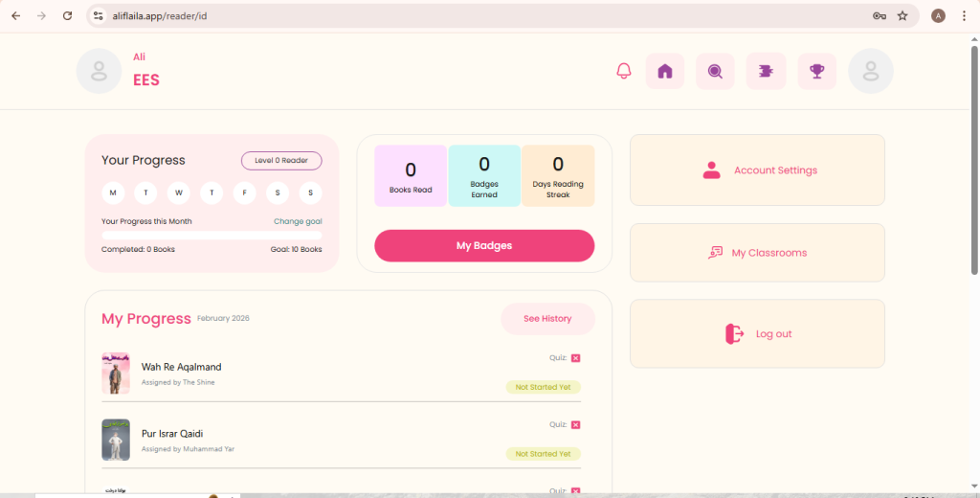Click the monthly progress bar
This screenshot has width=980, height=498.
pos(212,236)
